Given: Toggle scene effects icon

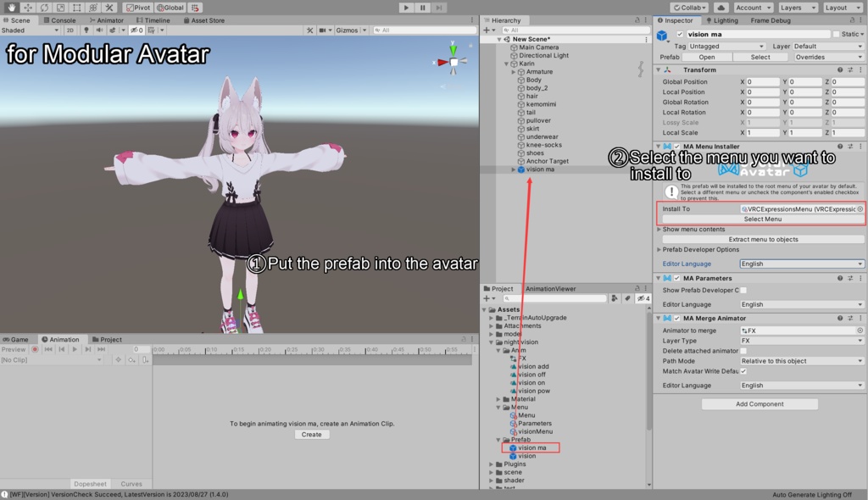Looking at the screenshot, I should [113, 30].
